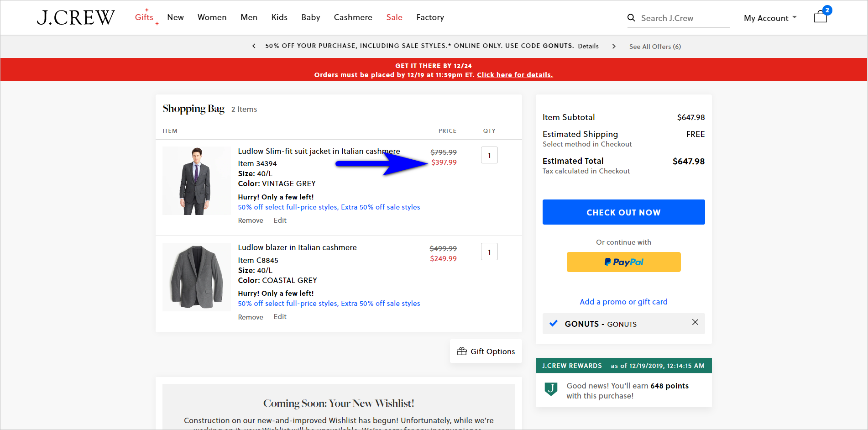Open the Men navigation menu
The height and width of the screenshot is (430, 868).
tap(249, 17)
